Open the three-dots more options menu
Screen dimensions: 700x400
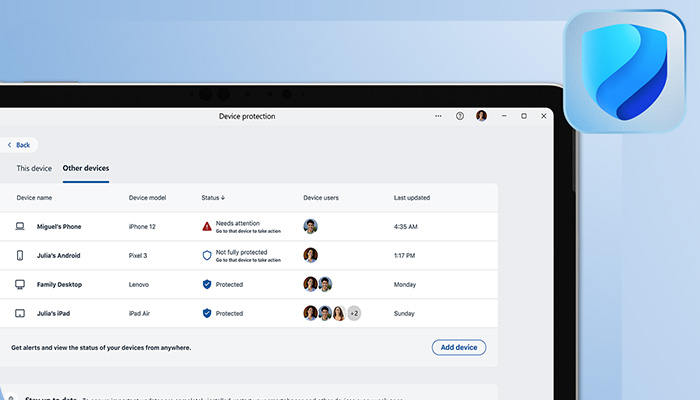[x=438, y=116]
